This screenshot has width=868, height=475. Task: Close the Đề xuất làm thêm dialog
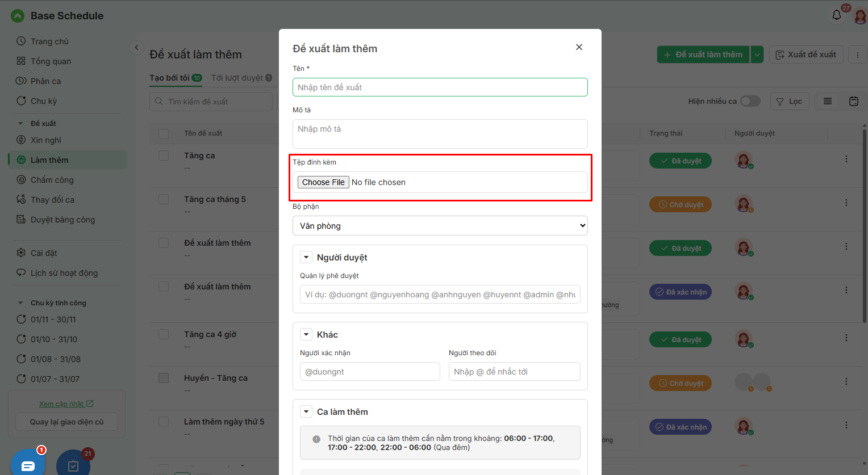coord(579,47)
